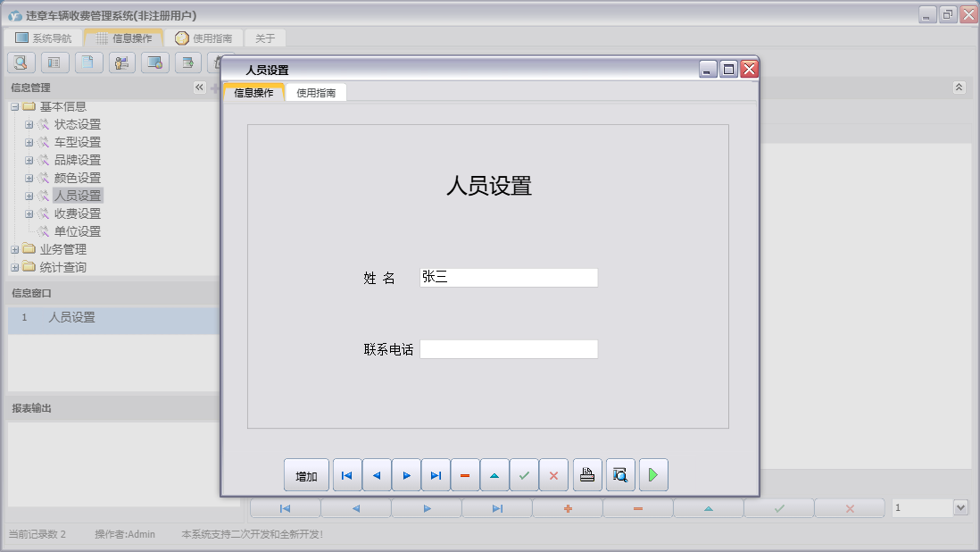This screenshot has width=980, height=552.
Task: Click the print icon in the dialog navigator
Action: click(x=587, y=474)
